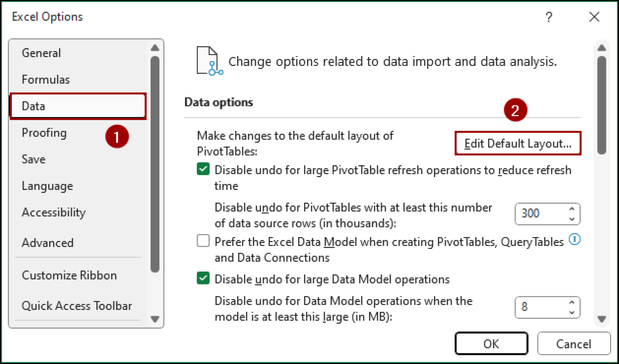The image size is (619, 364).
Task: Switch to the Formulas section
Action: pyautogui.click(x=46, y=79)
